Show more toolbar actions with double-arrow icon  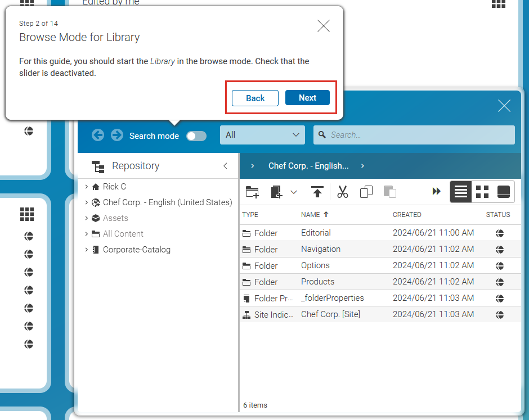(x=436, y=192)
